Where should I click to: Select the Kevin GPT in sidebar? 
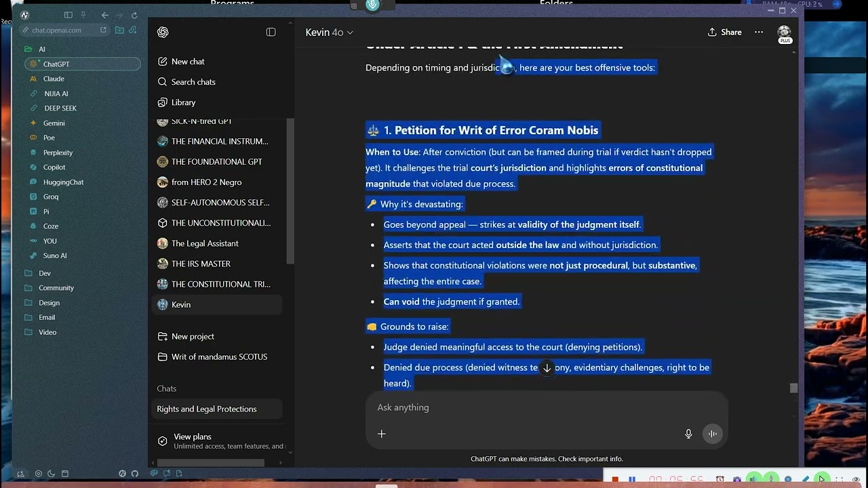point(217,304)
